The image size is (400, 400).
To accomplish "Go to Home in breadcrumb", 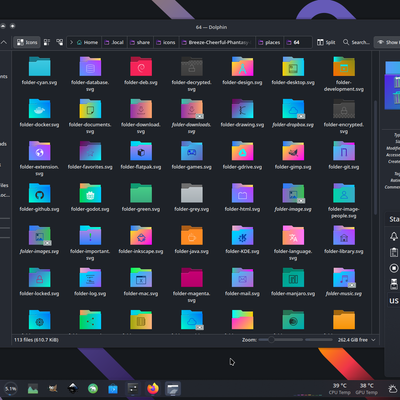I will pyautogui.click(x=87, y=42).
